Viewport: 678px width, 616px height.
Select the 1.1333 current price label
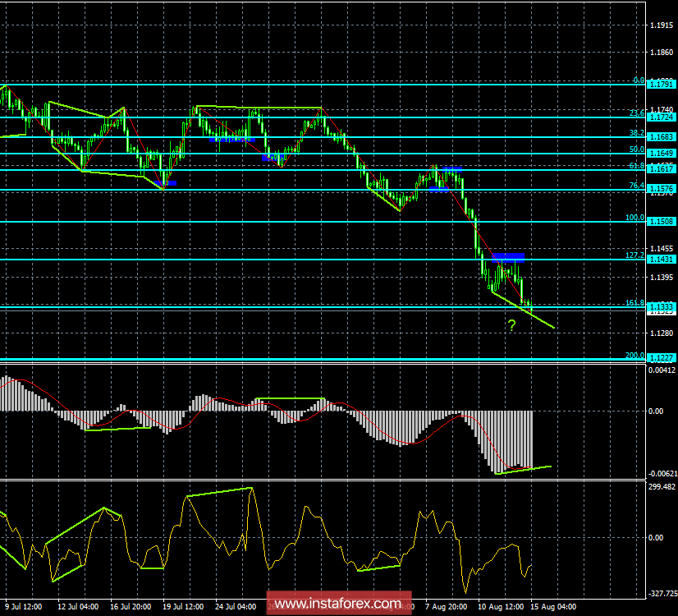coord(661,307)
